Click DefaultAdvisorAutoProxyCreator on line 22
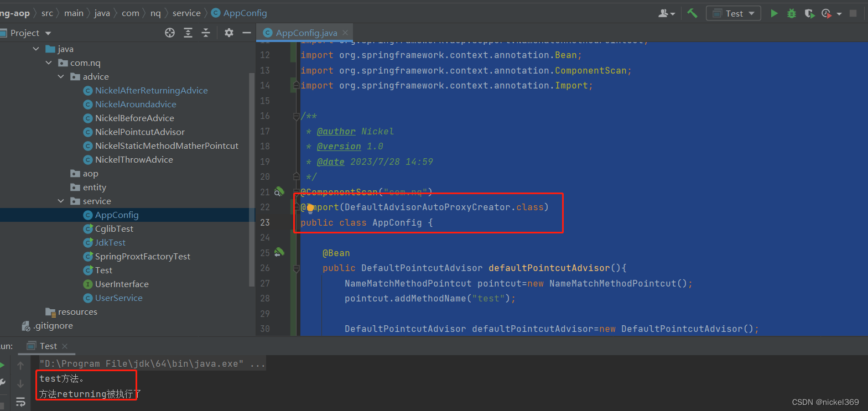Viewport: 868px width, 411px height. pyautogui.click(x=428, y=207)
